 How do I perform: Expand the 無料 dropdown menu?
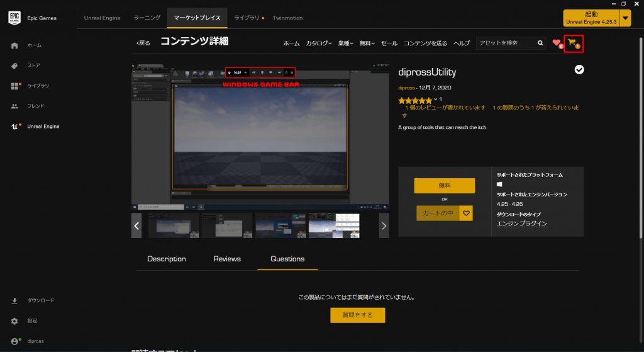coord(367,43)
